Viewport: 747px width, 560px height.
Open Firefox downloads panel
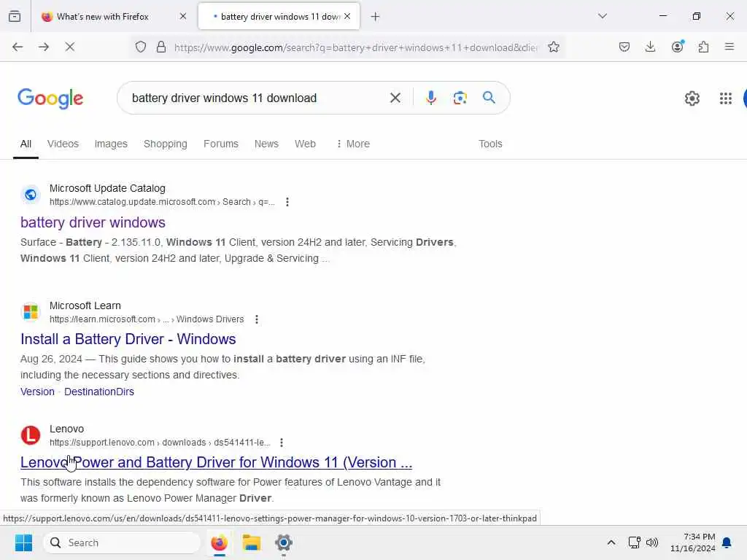tap(650, 47)
